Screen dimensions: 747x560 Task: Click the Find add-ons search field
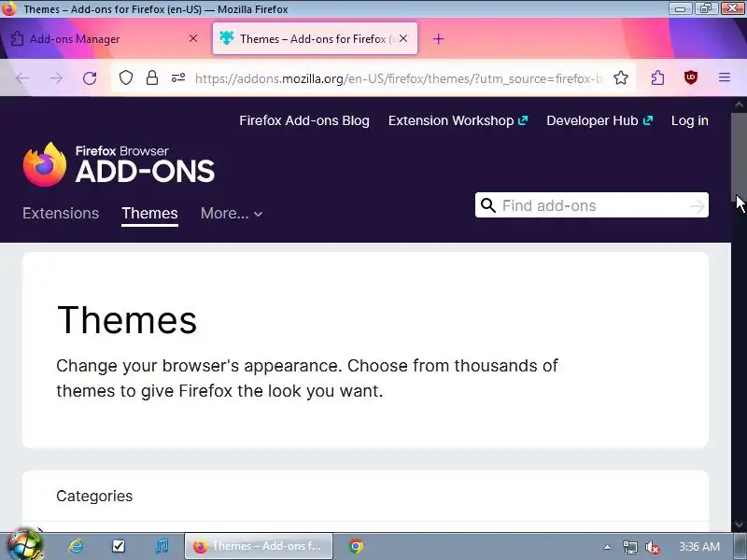click(x=592, y=205)
